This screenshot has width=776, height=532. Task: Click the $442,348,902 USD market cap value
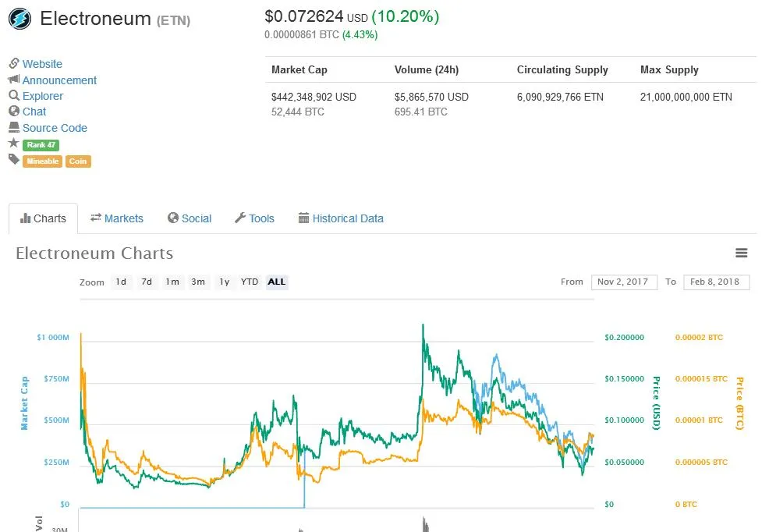point(314,97)
